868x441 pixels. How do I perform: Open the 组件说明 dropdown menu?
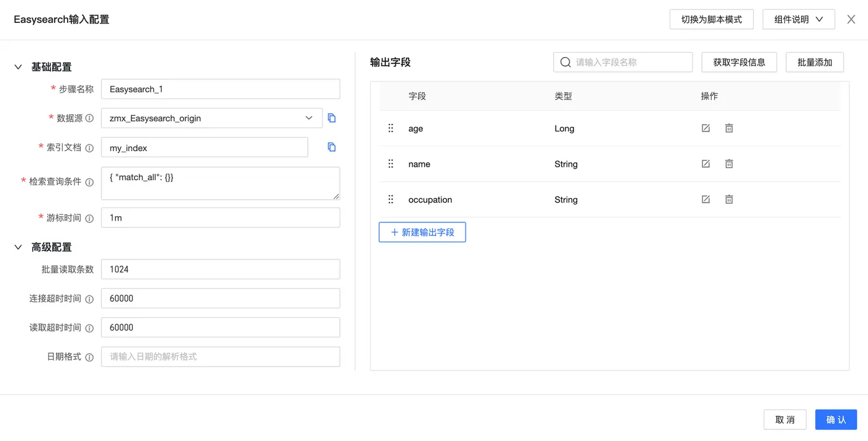tap(799, 19)
